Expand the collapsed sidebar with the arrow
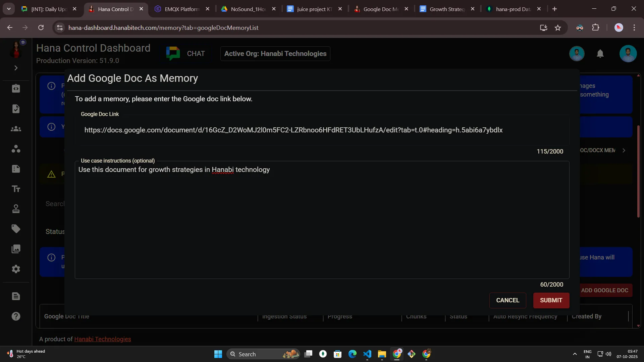This screenshot has height=362, width=644. tap(15, 68)
